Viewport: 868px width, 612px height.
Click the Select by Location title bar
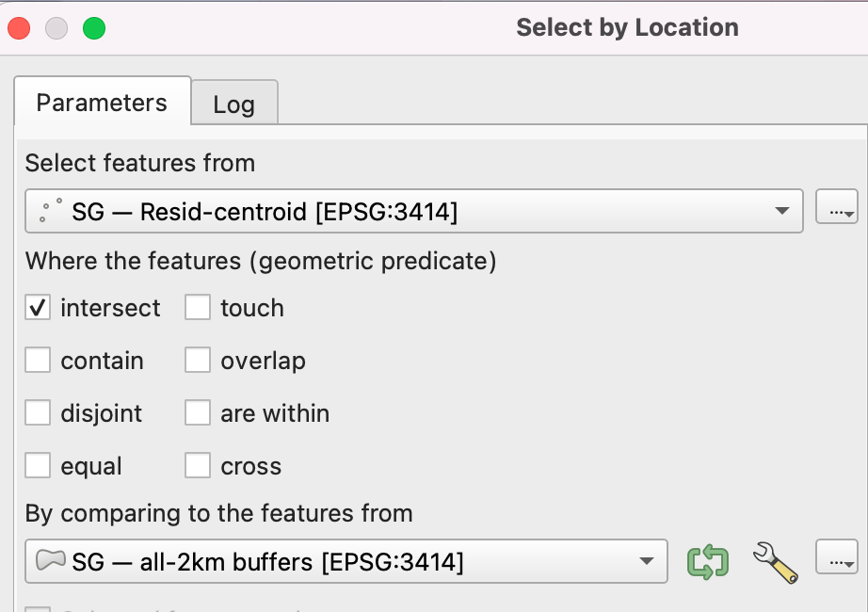pyautogui.click(x=627, y=27)
